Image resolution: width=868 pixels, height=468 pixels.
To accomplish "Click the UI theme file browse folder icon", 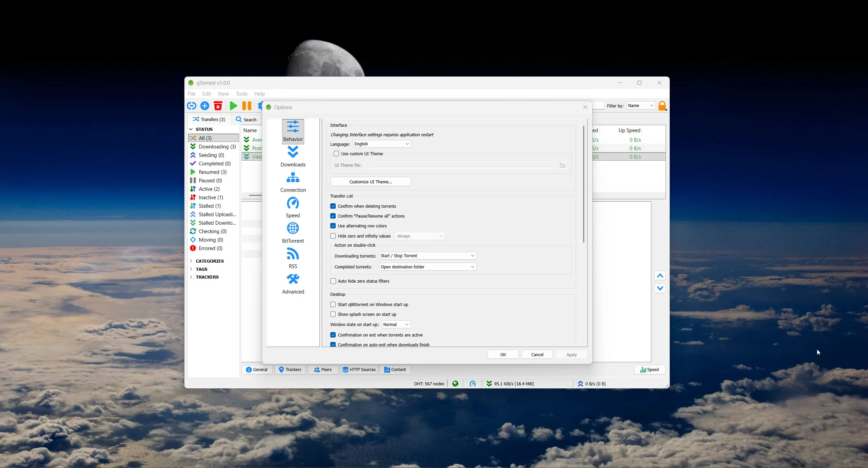I will click(563, 165).
